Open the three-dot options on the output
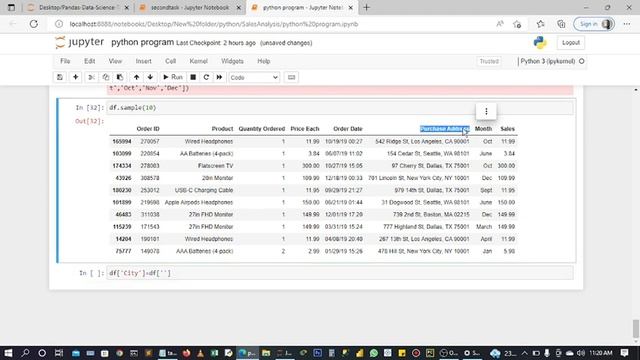Image resolution: width=640 pixels, height=360 pixels. coord(486,111)
